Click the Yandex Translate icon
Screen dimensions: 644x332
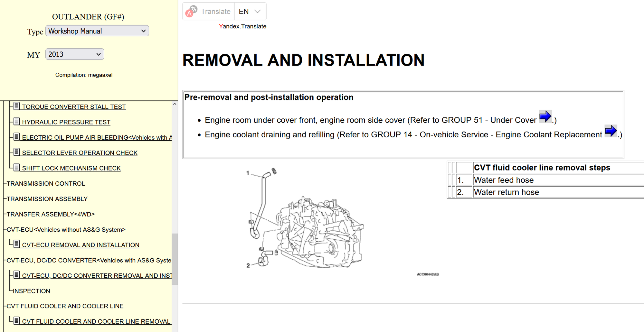coord(191,11)
